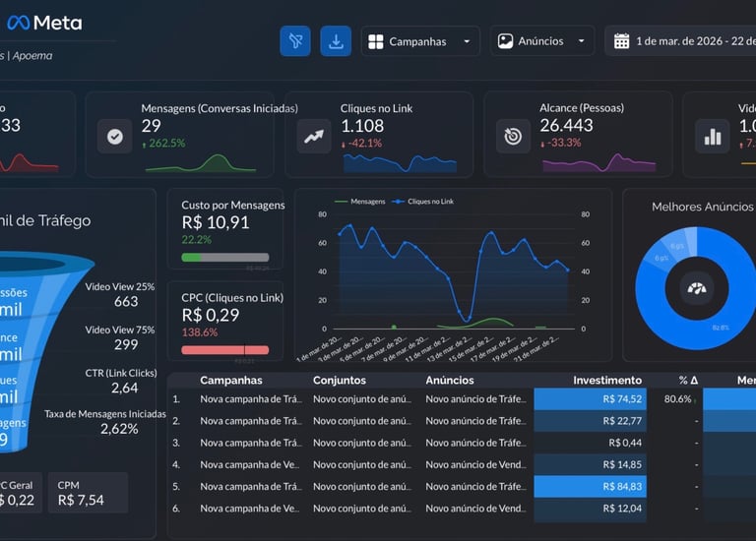
Task: Click the Cliques no Link blue sparkline
Action: coord(400,163)
